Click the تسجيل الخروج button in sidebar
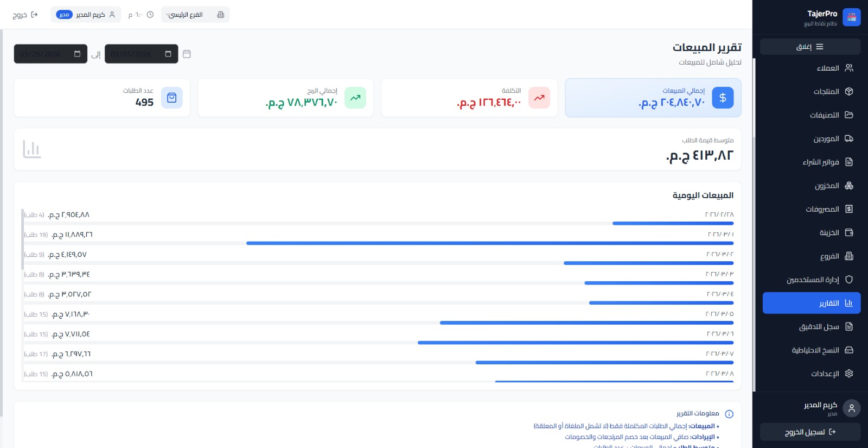This screenshot has height=448, width=868. point(810,432)
